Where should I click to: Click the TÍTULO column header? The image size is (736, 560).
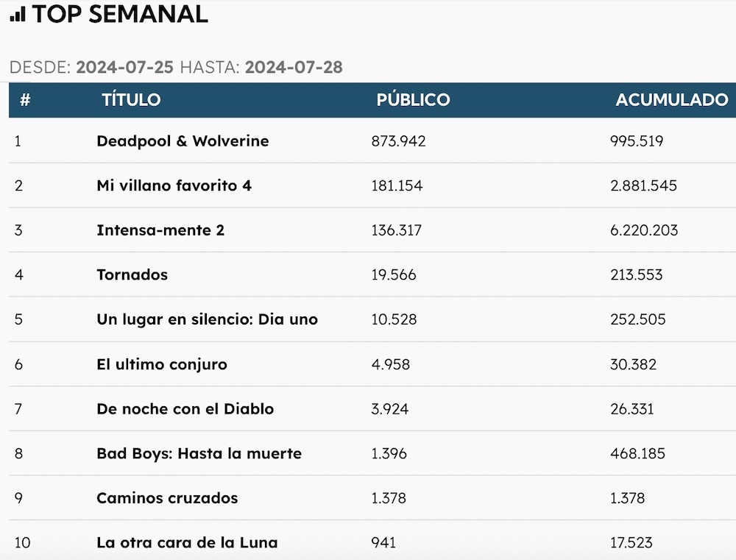pyautogui.click(x=132, y=99)
